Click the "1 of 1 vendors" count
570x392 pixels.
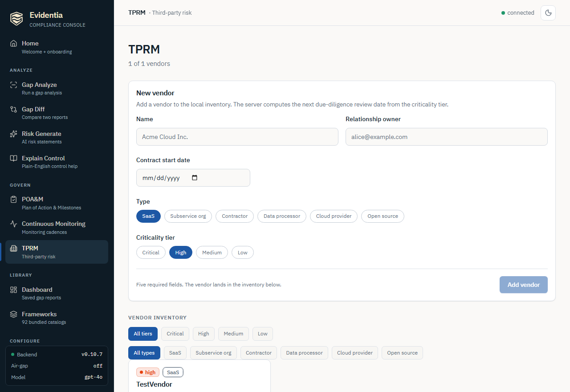(149, 64)
